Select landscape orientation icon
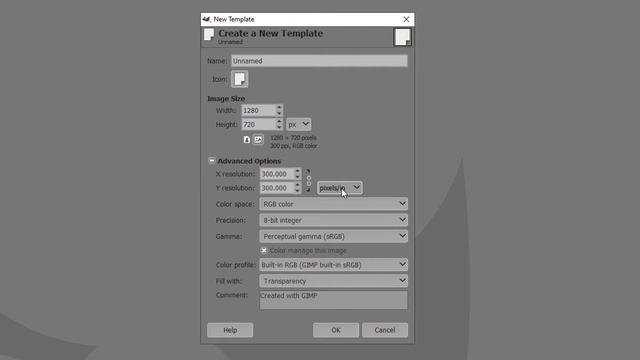 tap(258, 140)
